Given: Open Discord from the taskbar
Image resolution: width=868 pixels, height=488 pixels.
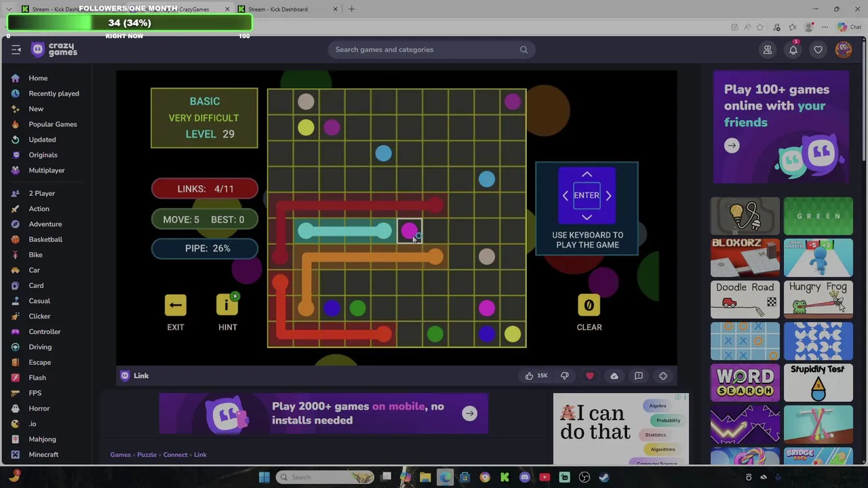Looking at the screenshot, I should (524, 477).
